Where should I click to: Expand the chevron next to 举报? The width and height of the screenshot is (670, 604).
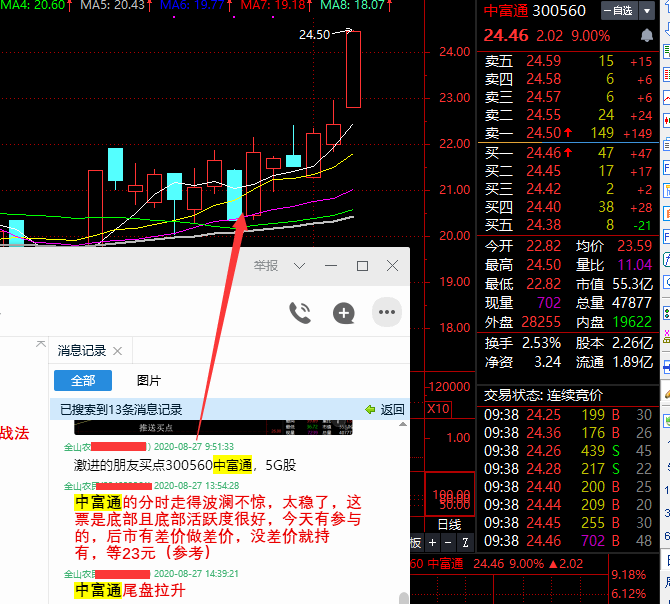coord(300,266)
